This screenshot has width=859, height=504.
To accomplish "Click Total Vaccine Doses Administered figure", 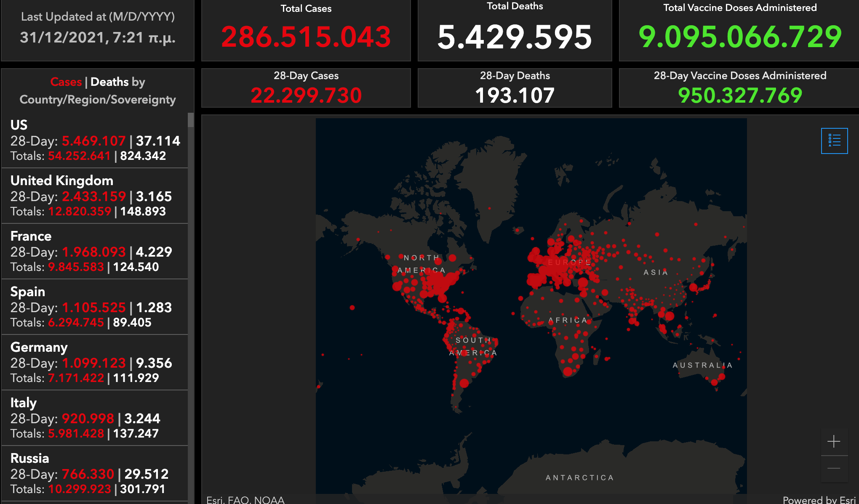I will point(740,36).
